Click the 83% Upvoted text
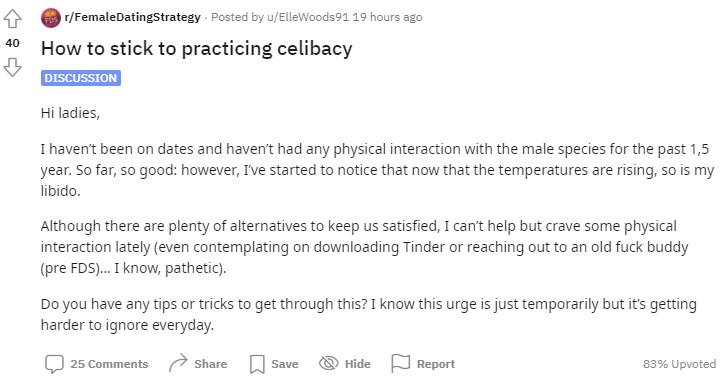Viewport: 722px width, 382px height. pyautogui.click(x=679, y=364)
